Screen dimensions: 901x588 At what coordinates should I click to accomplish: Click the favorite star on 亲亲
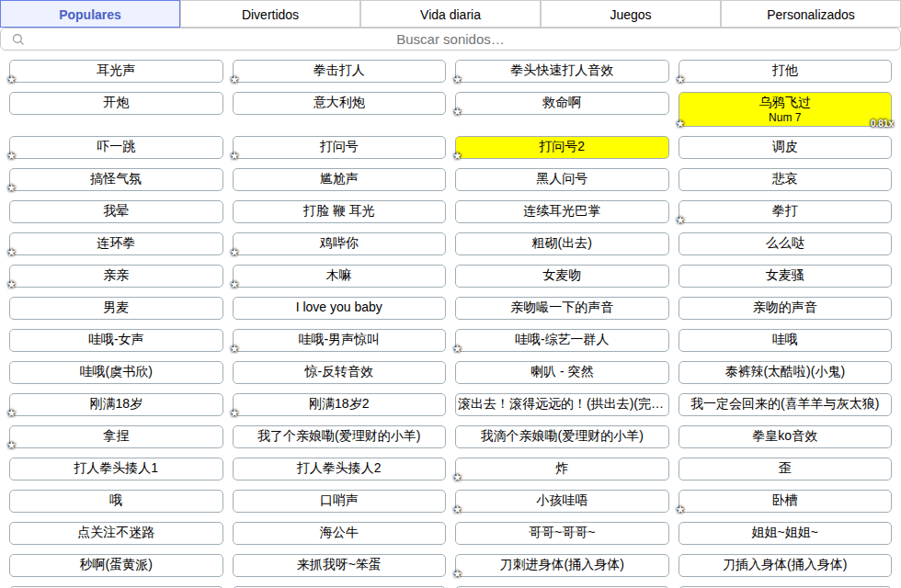pyautogui.click(x=11, y=284)
